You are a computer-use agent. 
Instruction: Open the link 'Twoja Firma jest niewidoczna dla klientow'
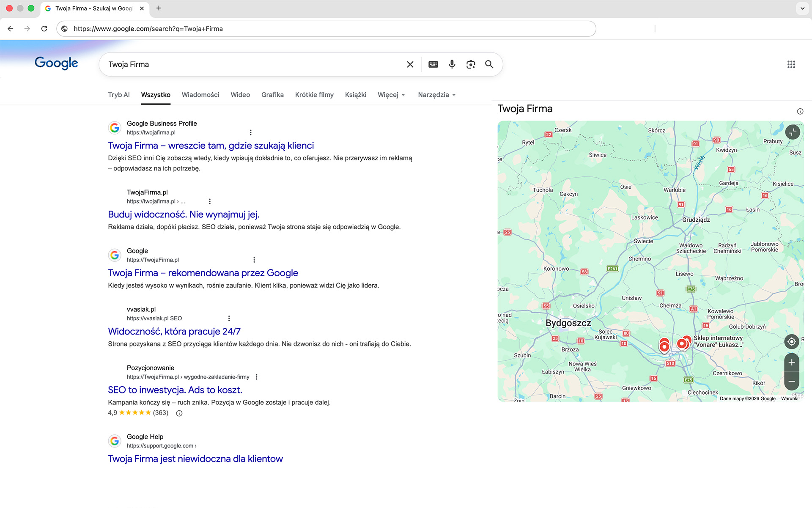tap(195, 459)
